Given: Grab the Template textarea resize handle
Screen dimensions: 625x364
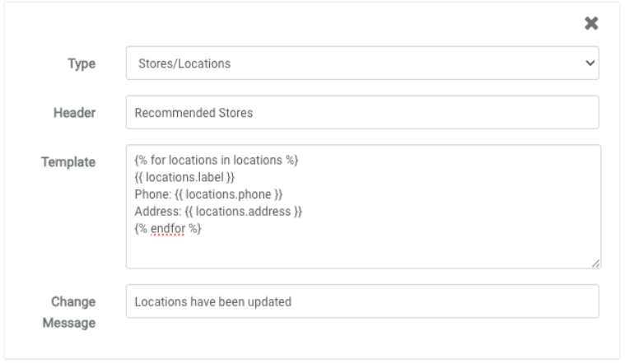Looking at the screenshot, I should tap(595, 263).
